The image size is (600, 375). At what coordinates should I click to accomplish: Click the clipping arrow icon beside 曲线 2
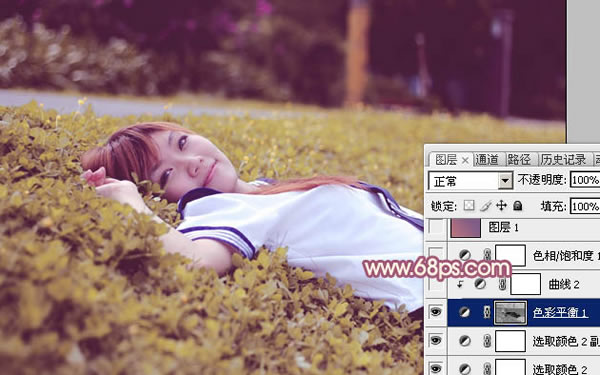coord(460,284)
